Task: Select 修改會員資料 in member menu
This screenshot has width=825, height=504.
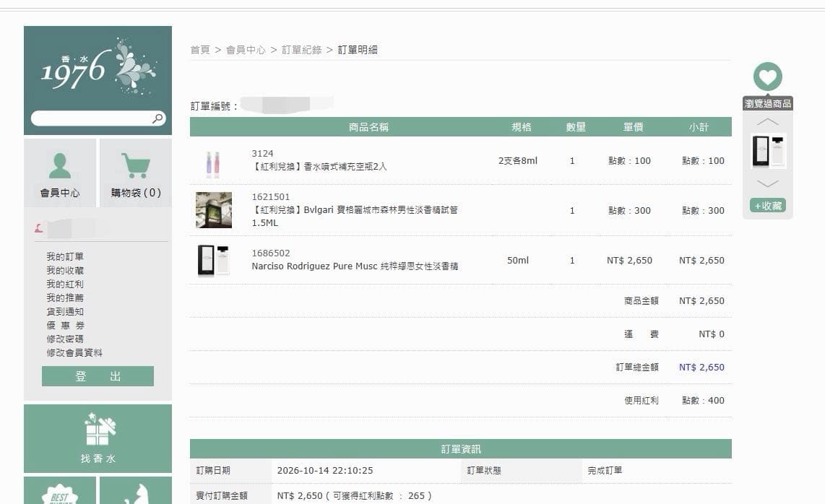Action: pyautogui.click(x=74, y=352)
